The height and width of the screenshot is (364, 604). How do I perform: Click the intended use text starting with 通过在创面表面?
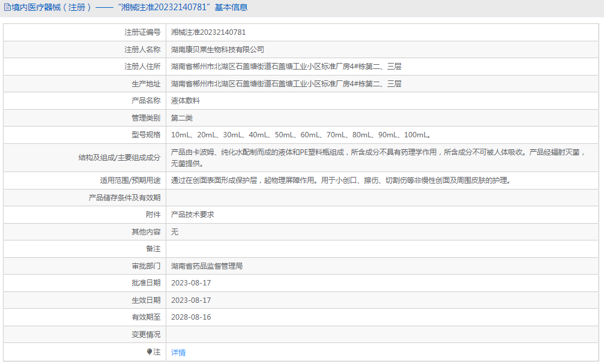click(341, 181)
